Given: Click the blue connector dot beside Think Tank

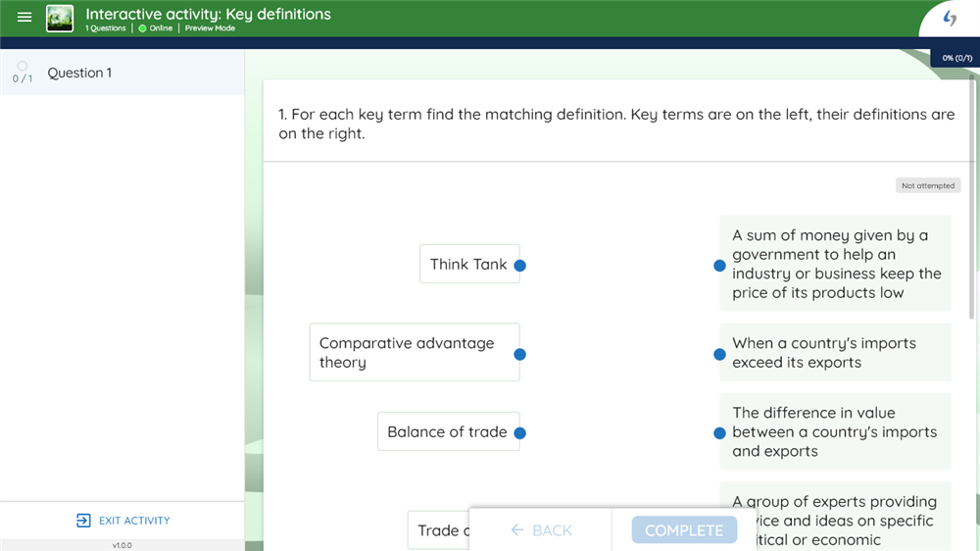Looking at the screenshot, I should click(520, 266).
